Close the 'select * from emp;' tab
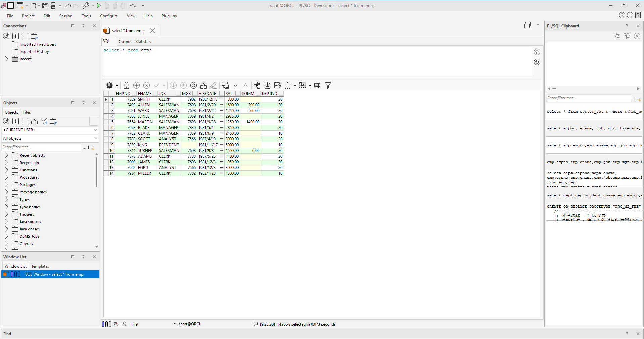This screenshot has height=339, width=644. click(x=152, y=31)
